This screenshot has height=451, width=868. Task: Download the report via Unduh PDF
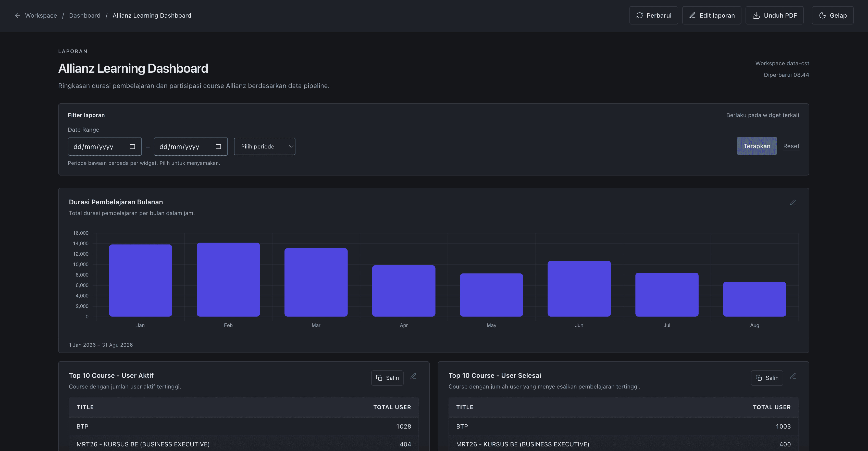coord(774,16)
